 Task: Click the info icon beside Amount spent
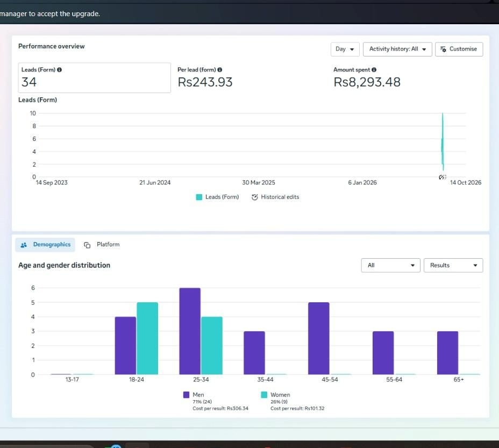click(374, 70)
